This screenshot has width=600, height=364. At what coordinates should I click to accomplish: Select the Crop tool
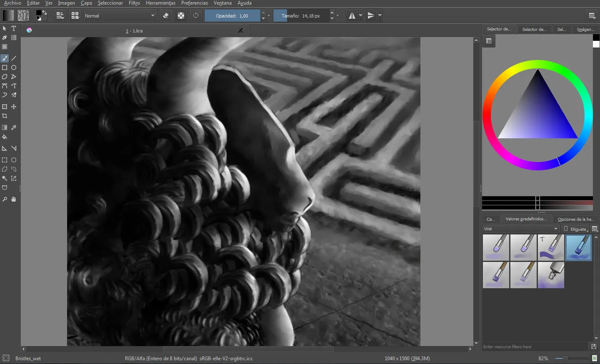[x=5, y=116]
